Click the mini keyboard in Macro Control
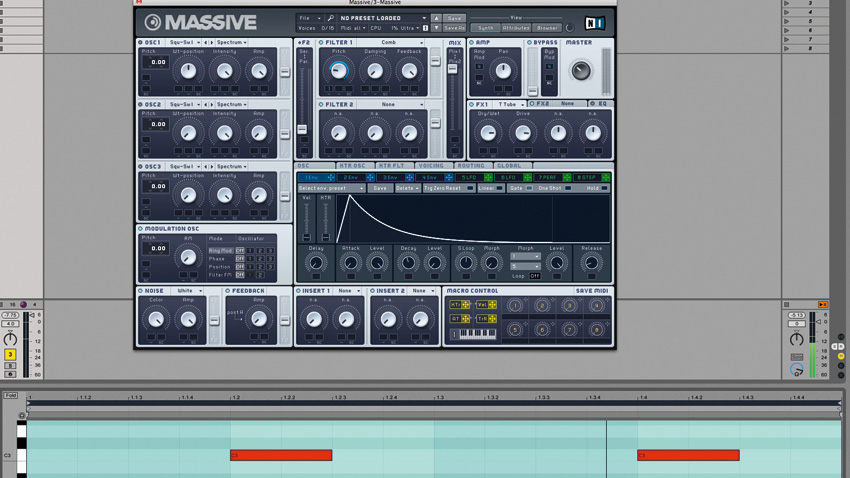The image size is (850, 478). (477, 334)
